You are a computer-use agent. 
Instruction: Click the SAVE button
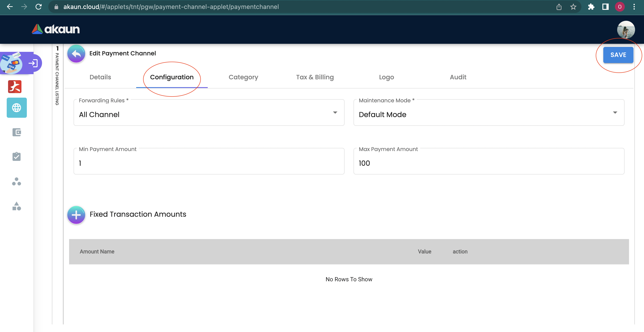click(x=618, y=55)
